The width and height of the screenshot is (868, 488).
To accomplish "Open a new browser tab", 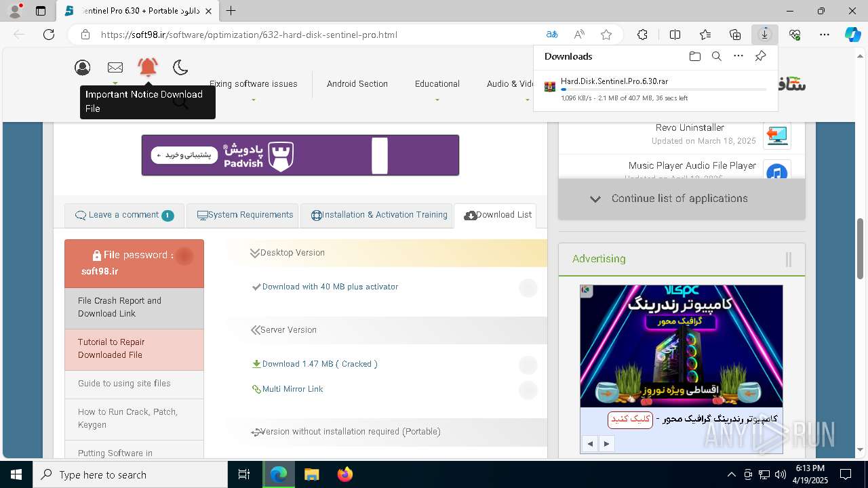I will pyautogui.click(x=231, y=11).
